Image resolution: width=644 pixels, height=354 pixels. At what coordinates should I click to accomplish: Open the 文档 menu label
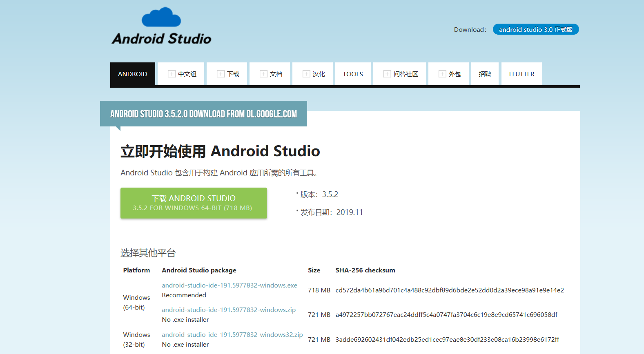click(276, 74)
